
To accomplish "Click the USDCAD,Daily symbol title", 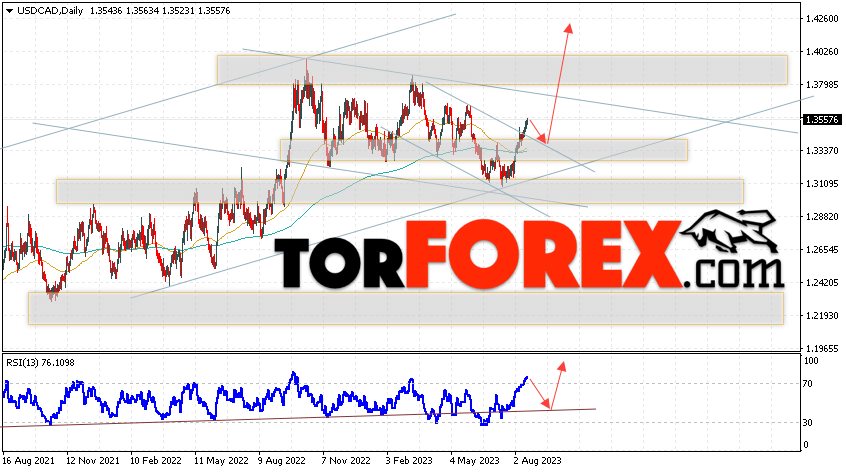I will [x=50, y=11].
